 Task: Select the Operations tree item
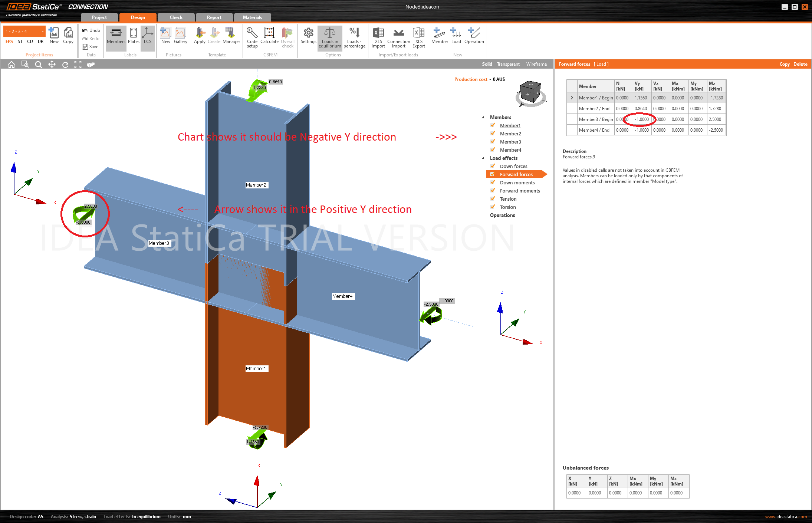point(502,215)
